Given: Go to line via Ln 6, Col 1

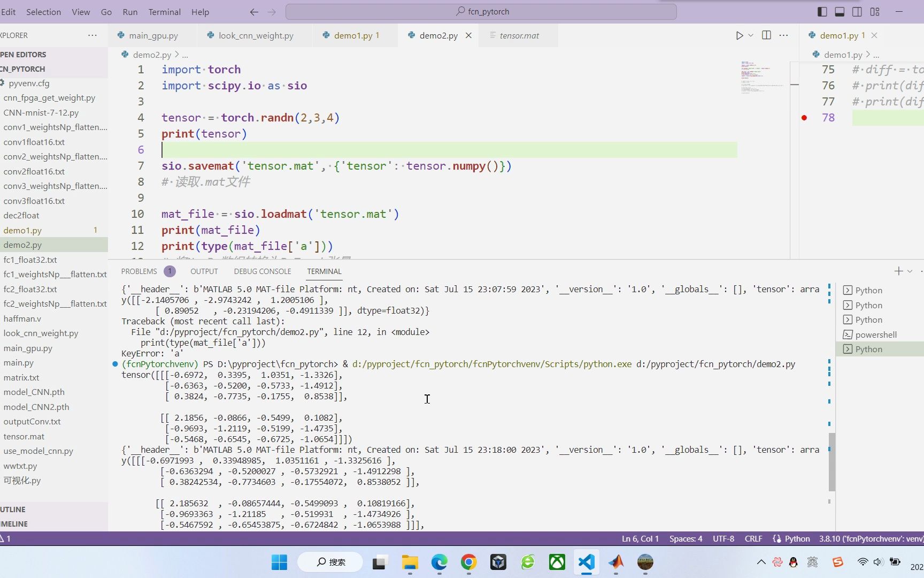Looking at the screenshot, I should [640, 538].
